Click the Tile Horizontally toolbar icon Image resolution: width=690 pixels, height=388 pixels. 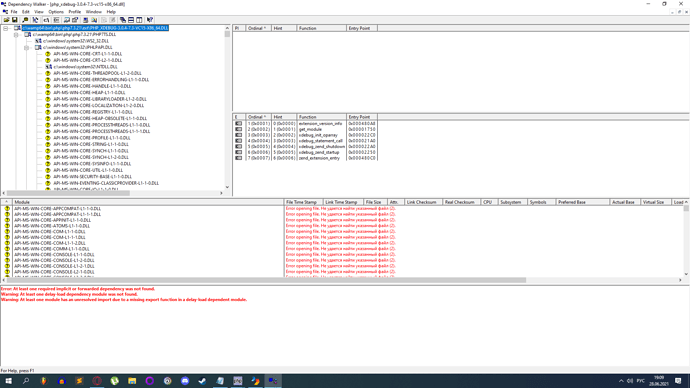[131, 20]
